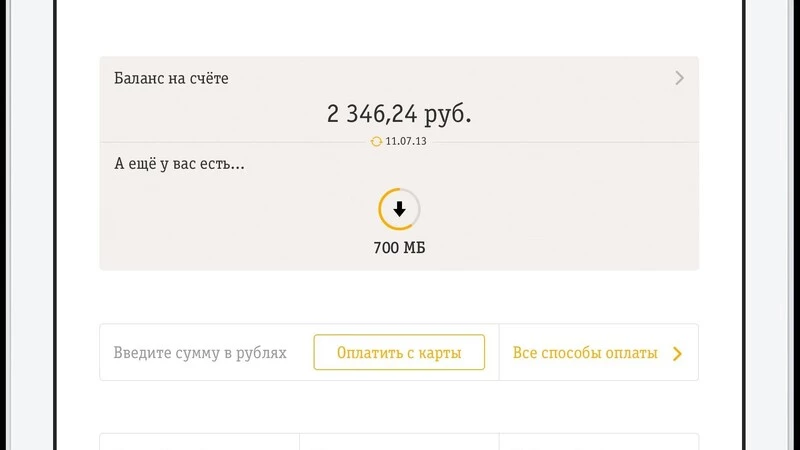Expand balance details with the gray chevron
This screenshot has width=800, height=450.
pos(679,78)
